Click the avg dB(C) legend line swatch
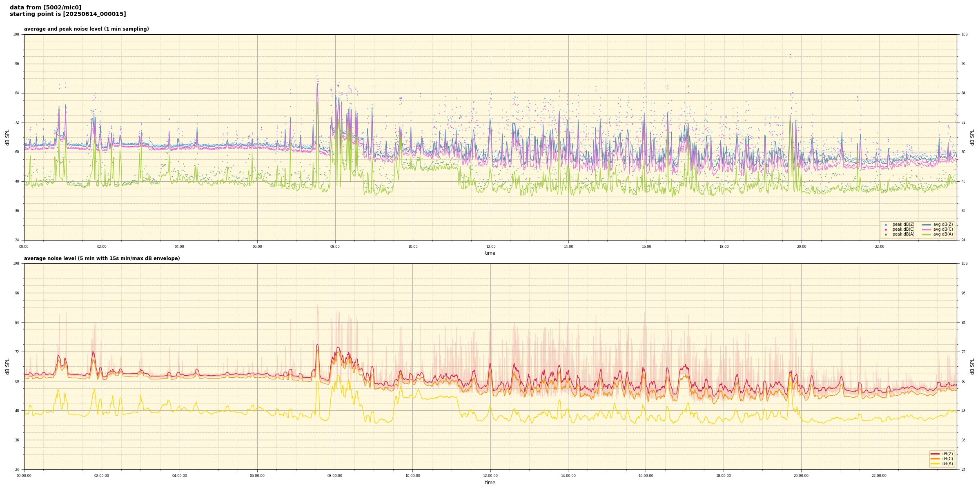Viewport: 980px width, 490px height. click(x=926, y=229)
